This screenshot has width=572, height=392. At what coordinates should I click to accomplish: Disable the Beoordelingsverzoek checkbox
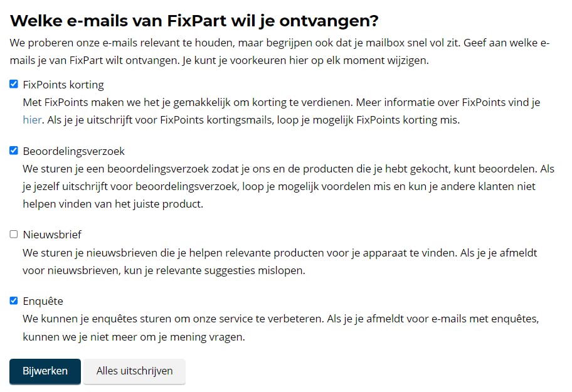[x=14, y=151]
